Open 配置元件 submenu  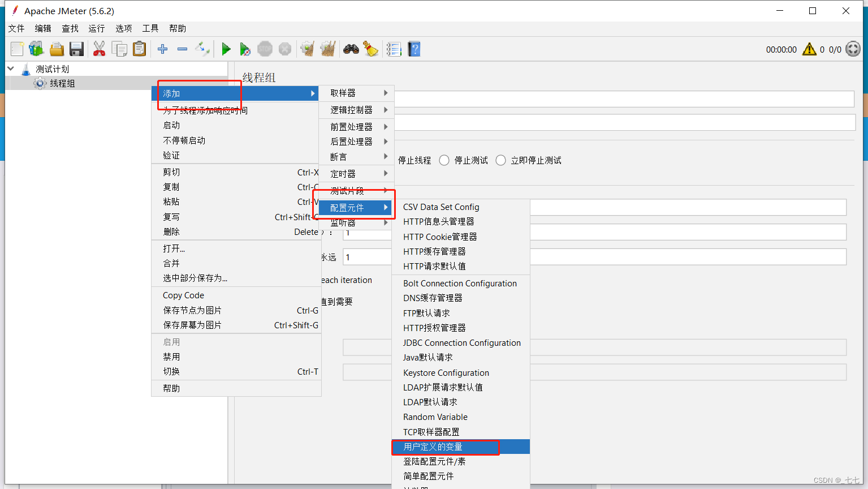coord(356,208)
